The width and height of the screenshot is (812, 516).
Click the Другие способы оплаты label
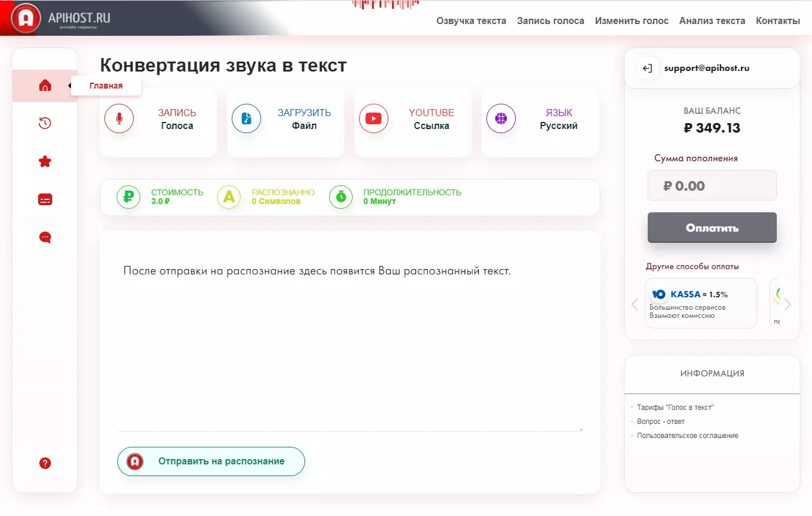(692, 266)
